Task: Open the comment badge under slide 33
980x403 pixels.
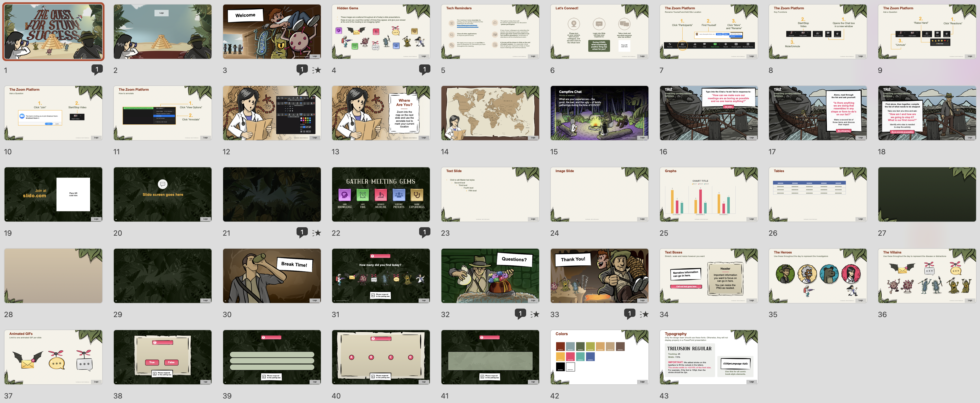Action: pos(630,314)
